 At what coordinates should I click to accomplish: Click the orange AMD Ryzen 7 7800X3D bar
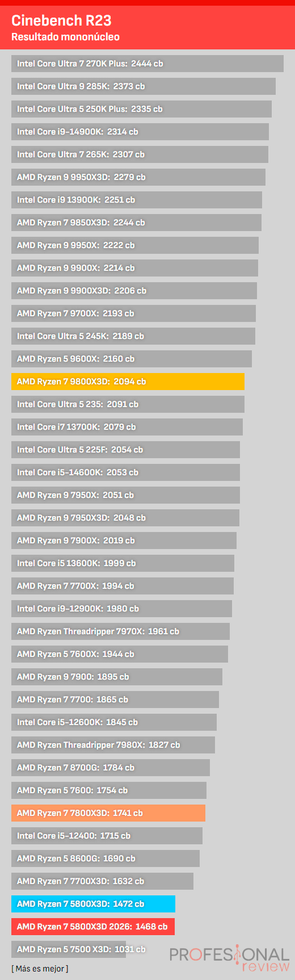pyautogui.click(x=108, y=813)
